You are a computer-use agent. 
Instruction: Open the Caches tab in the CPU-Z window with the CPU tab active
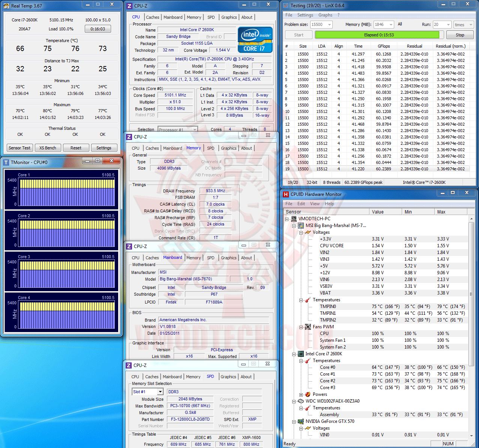click(x=152, y=17)
